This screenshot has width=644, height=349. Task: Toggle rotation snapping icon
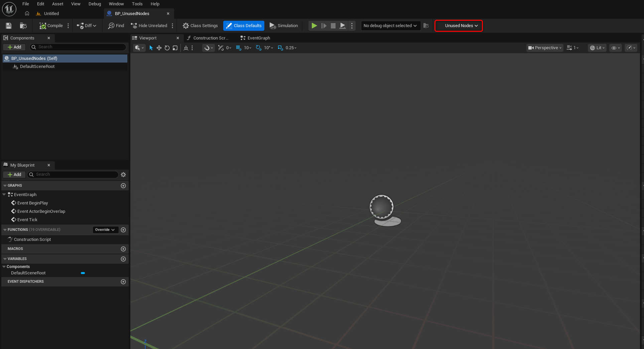(x=259, y=48)
